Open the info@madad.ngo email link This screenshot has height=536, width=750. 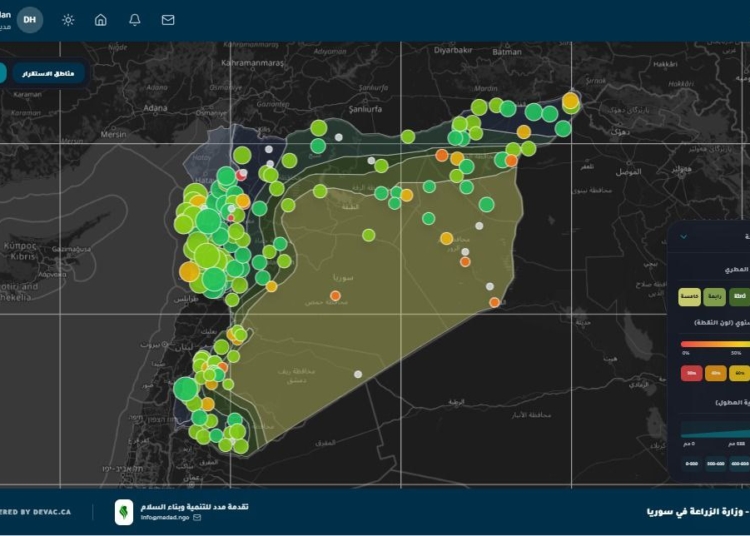click(165, 518)
